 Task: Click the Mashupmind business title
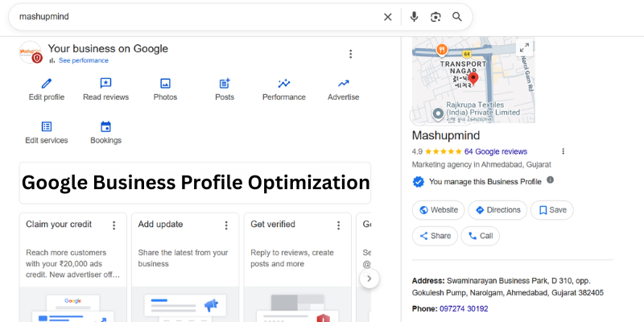pos(446,135)
